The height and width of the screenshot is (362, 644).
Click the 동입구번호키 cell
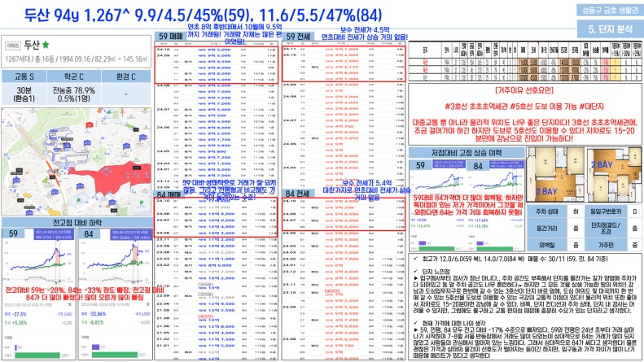(x=606, y=212)
